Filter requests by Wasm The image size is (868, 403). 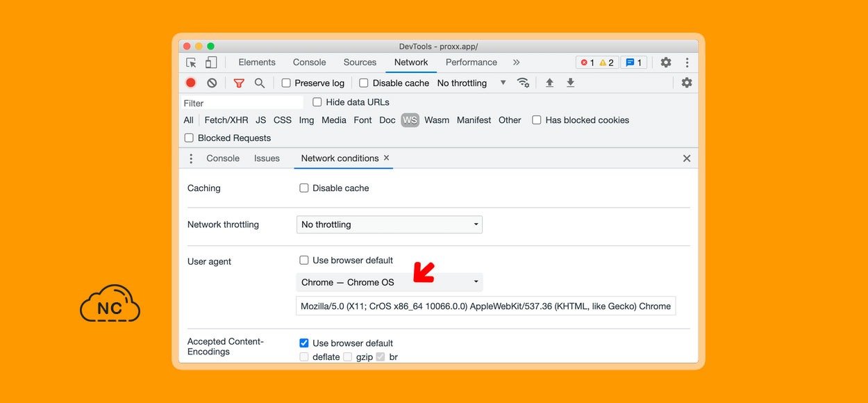click(437, 120)
